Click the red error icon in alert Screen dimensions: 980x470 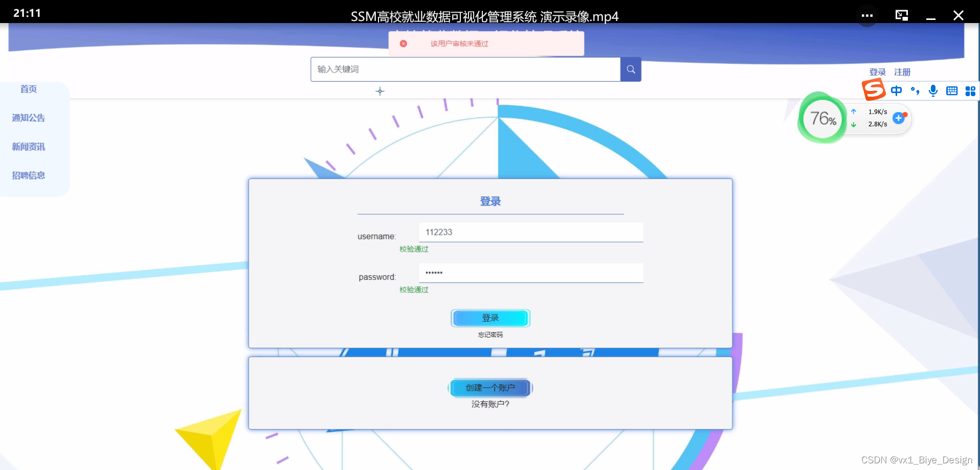coord(404,43)
